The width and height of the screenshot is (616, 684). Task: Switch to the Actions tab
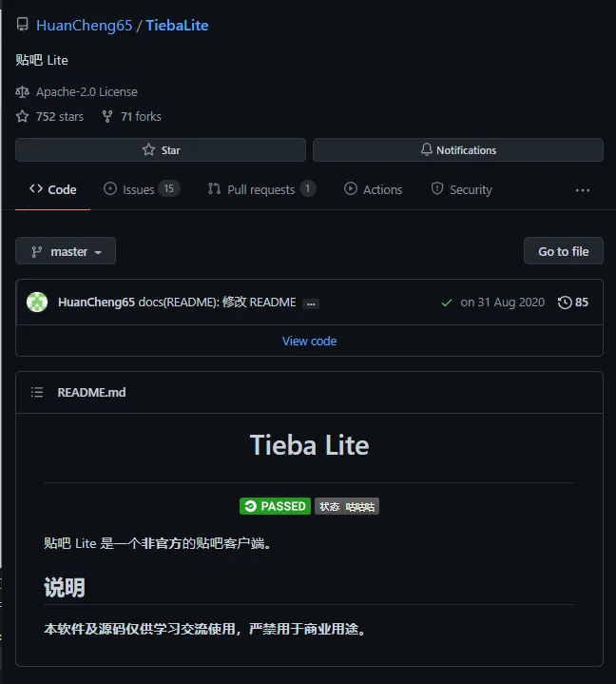(x=374, y=189)
